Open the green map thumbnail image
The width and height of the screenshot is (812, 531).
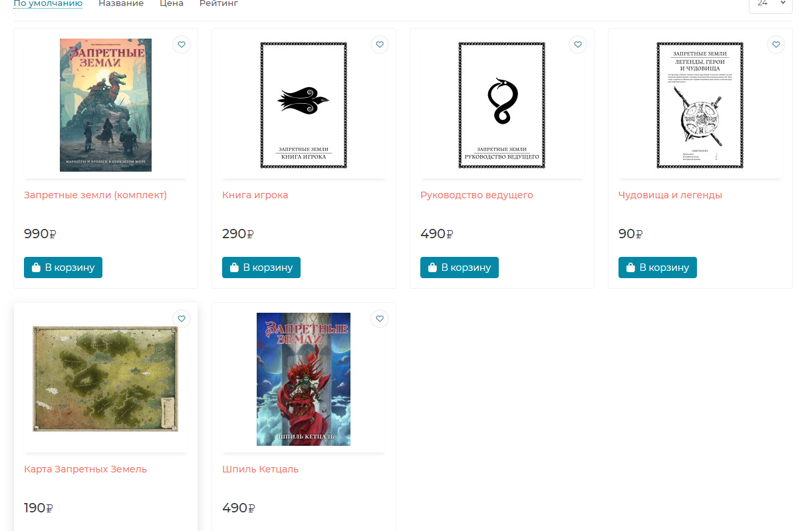click(x=106, y=379)
